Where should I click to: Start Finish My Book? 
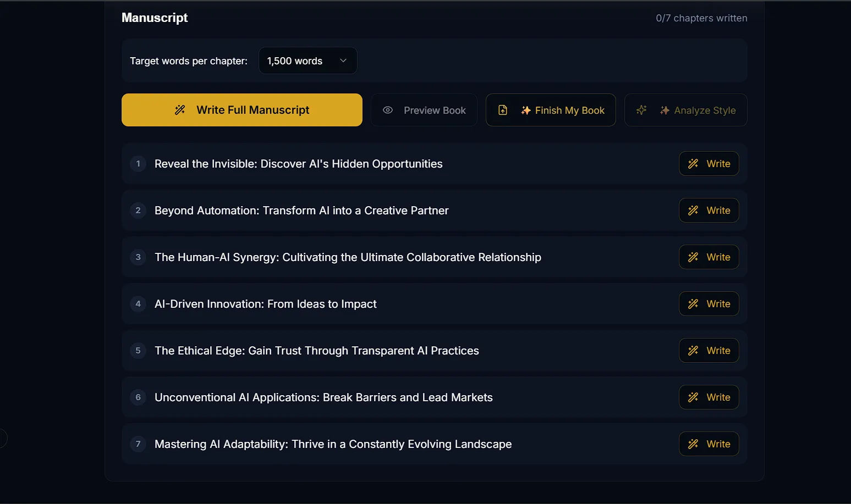tap(551, 110)
